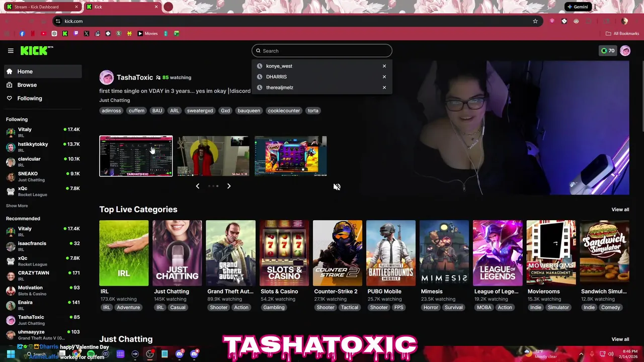644x362 pixels.
Task: Select TashaToxic featured stream thumbnail
Action: click(136, 156)
